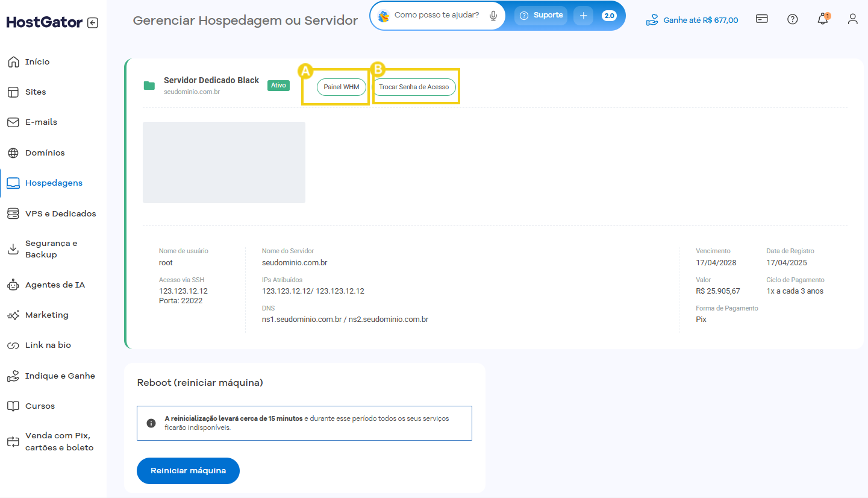Open Indique e Ganhe in the sidebar
Screen dimensions: 868x498
coord(60,376)
